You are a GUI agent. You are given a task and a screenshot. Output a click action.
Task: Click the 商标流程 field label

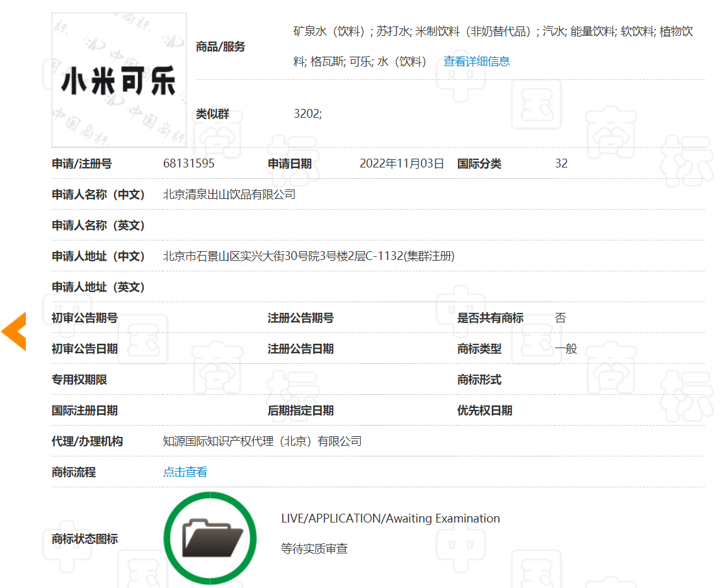[74, 472]
